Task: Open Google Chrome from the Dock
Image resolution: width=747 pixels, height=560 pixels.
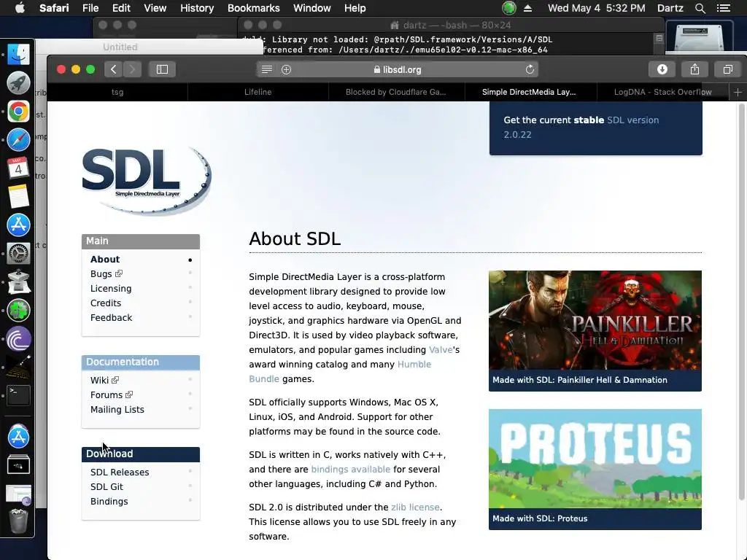Action: point(18,111)
